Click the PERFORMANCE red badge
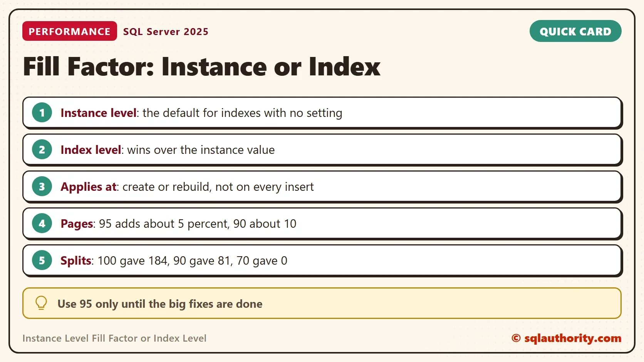 (x=70, y=31)
